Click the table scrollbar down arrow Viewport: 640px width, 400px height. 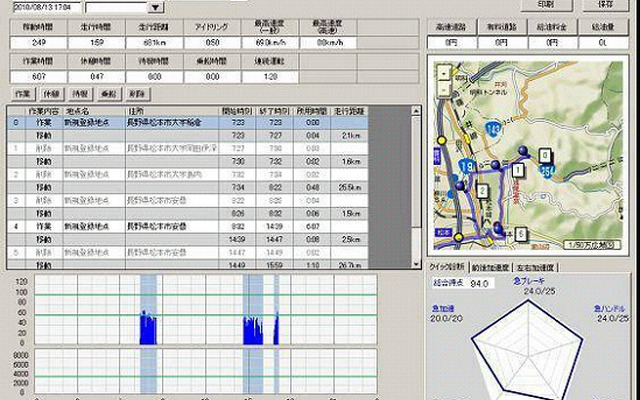pyautogui.click(x=416, y=264)
